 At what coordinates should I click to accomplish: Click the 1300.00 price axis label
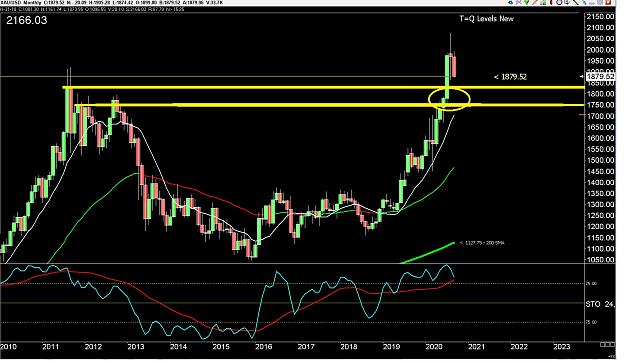tap(600, 205)
